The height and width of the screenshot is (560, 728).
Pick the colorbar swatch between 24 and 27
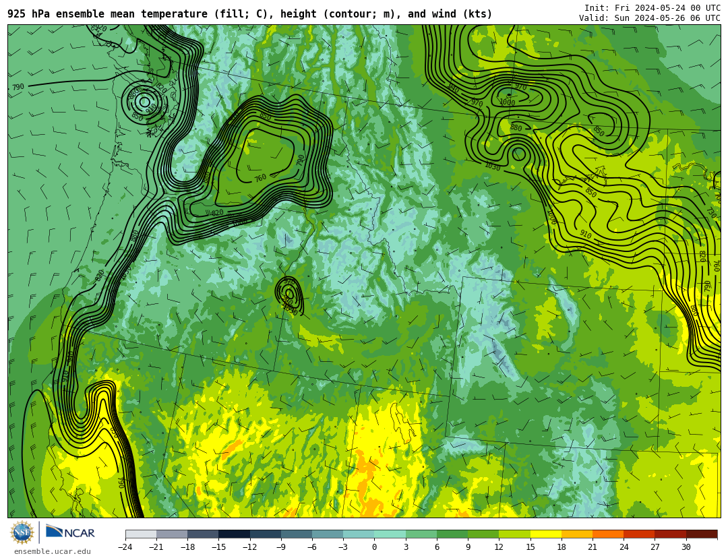(639, 534)
